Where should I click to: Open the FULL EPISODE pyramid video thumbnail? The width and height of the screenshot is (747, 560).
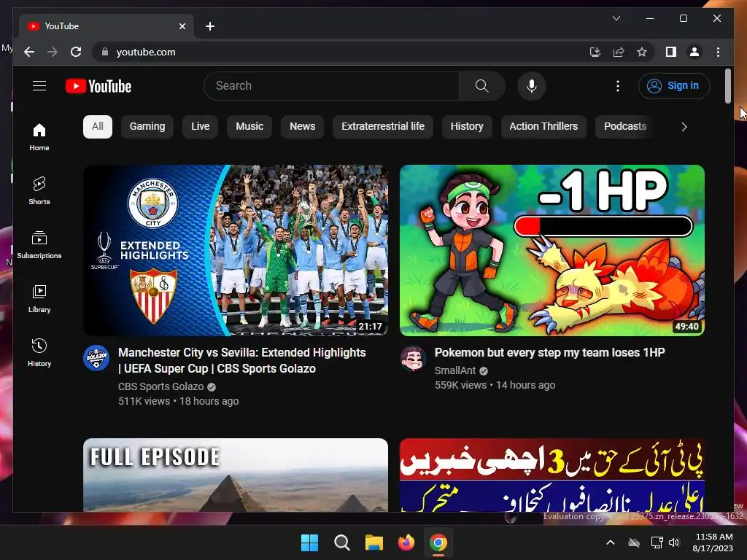click(236, 475)
